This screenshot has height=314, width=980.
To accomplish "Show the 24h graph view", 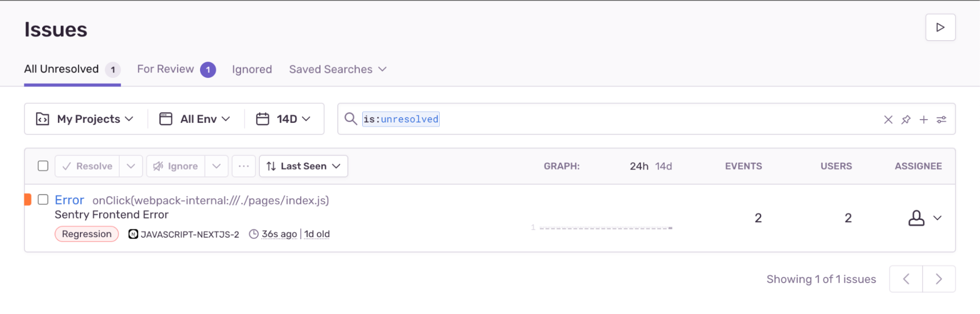I will point(639,166).
